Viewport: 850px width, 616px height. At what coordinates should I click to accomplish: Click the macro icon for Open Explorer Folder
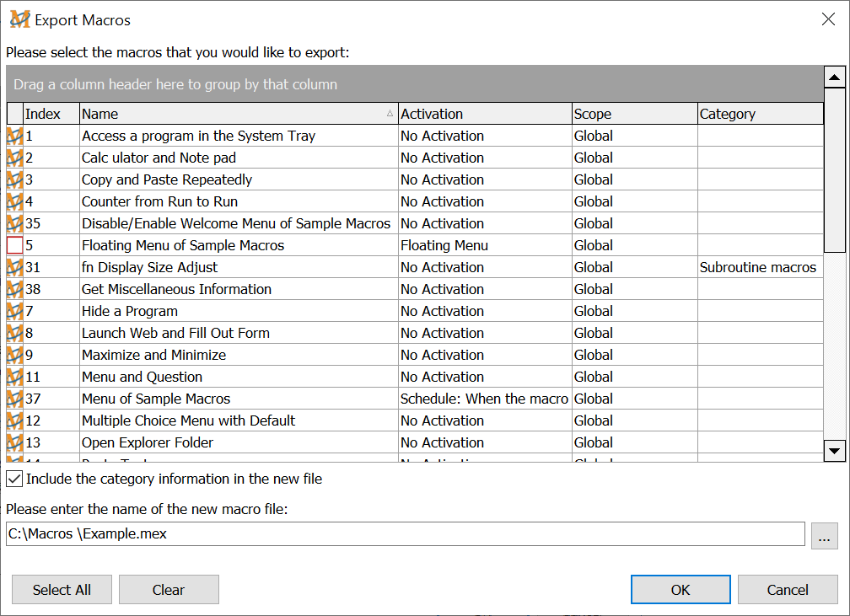tap(14, 442)
